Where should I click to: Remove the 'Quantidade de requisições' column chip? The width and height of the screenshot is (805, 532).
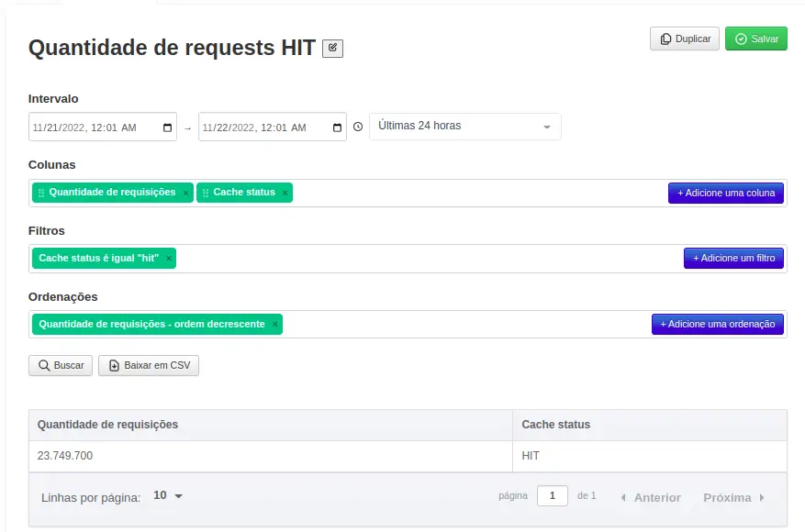tap(186, 193)
